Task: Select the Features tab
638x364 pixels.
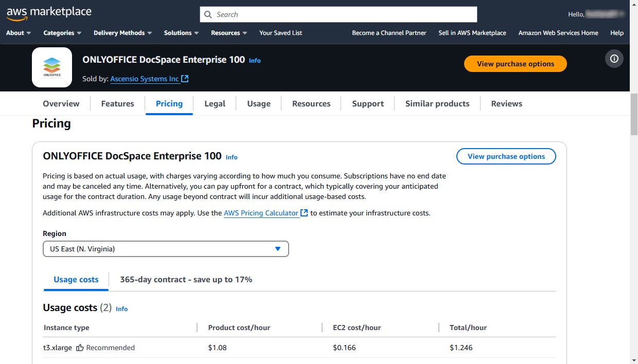Action: point(117,103)
